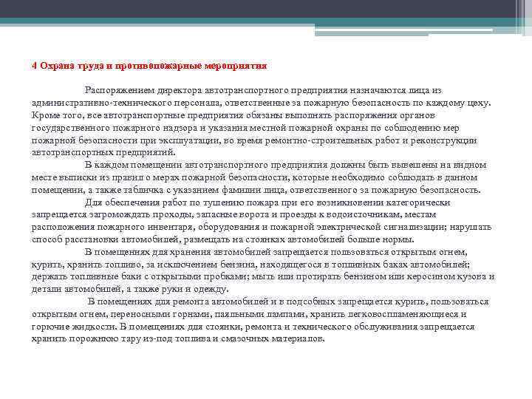Select the phrase "держать топливные баки"
This screenshot has width=532, height=399.
86,277
